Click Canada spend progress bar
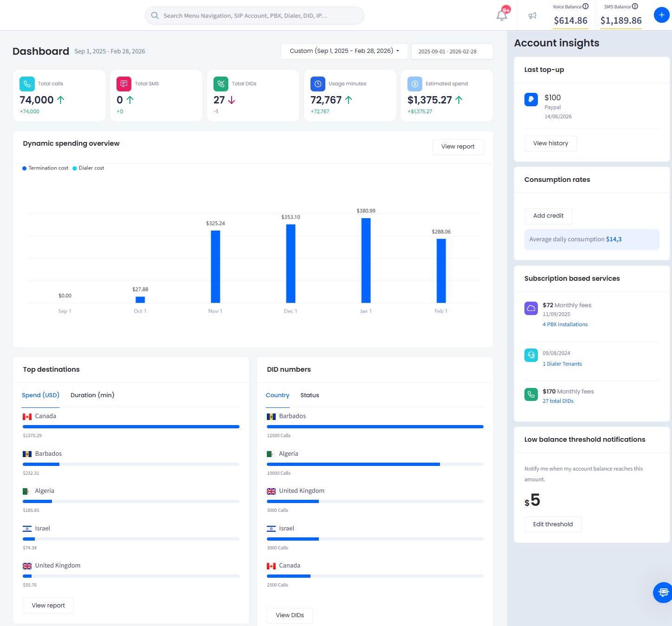The width and height of the screenshot is (672, 626). [x=131, y=426]
